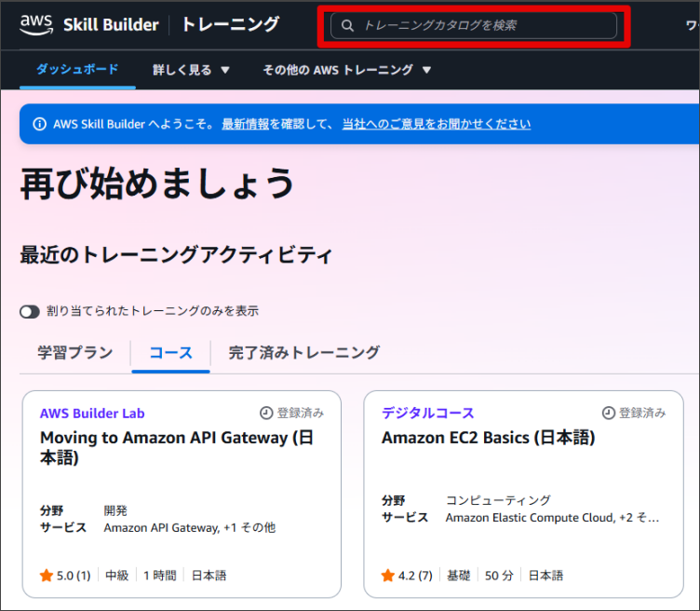The width and height of the screenshot is (700, 611).
Task: Click clock icon on EC2 Basics card
Action: (x=609, y=413)
